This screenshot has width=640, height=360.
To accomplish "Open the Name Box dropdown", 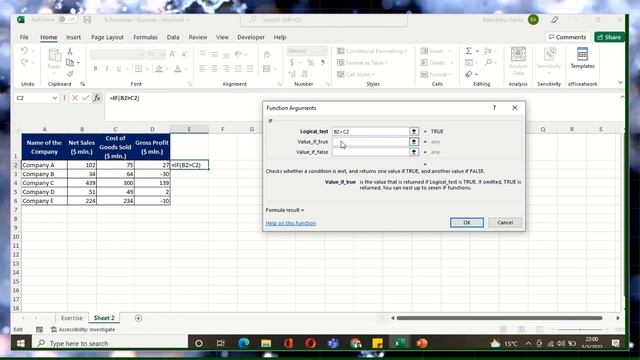I will (55, 98).
